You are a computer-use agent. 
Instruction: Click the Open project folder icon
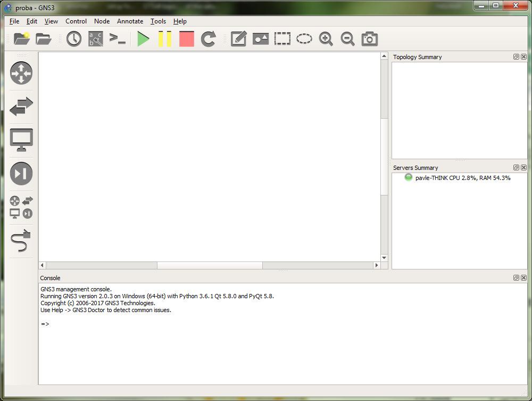[x=44, y=39]
